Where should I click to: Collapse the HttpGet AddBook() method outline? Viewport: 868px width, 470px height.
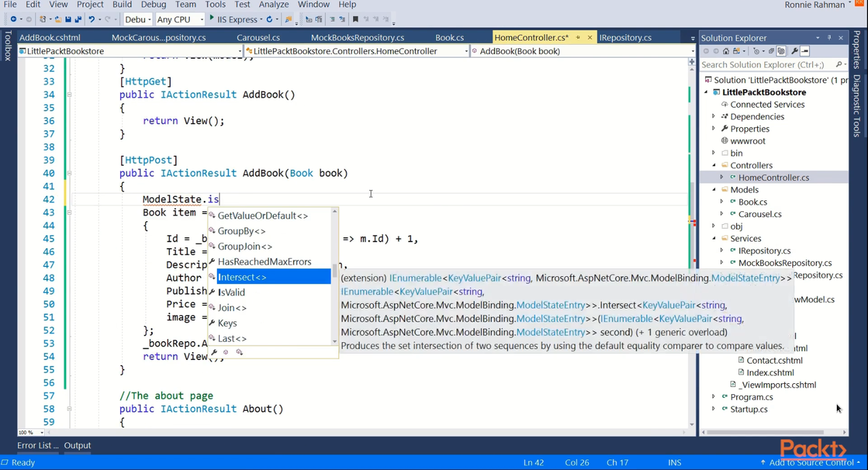tap(69, 94)
